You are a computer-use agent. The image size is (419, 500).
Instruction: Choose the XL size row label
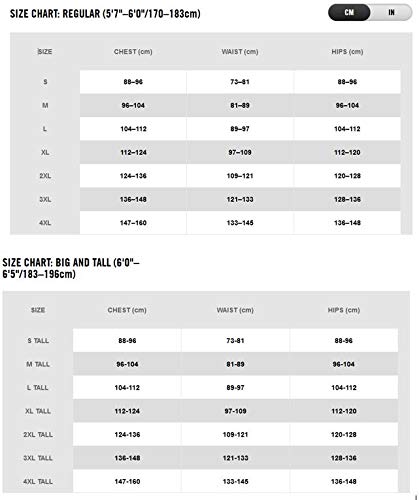(x=45, y=152)
